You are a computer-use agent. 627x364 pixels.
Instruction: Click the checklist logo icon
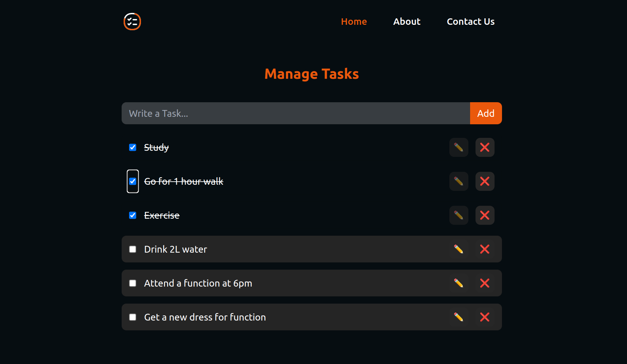pyautogui.click(x=132, y=21)
